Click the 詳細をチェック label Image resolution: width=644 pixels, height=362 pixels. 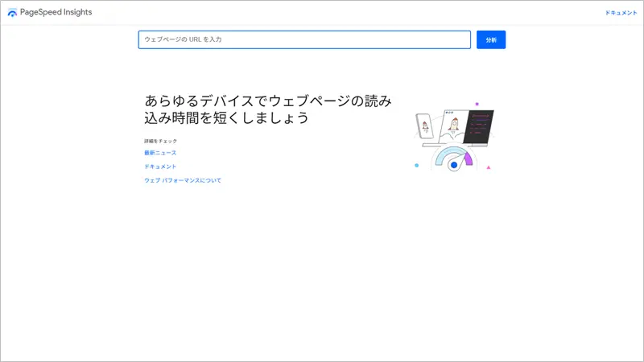160,141
